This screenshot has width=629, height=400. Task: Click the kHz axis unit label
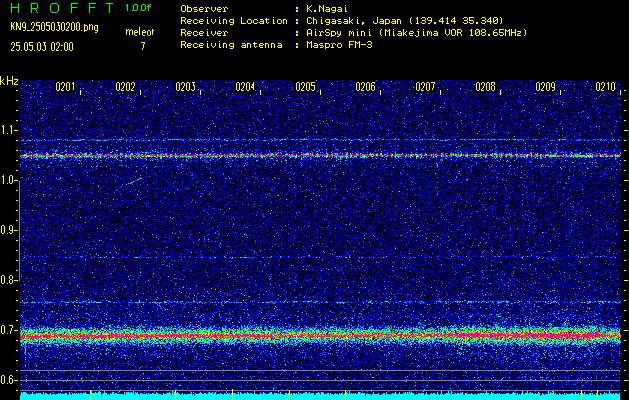point(9,81)
